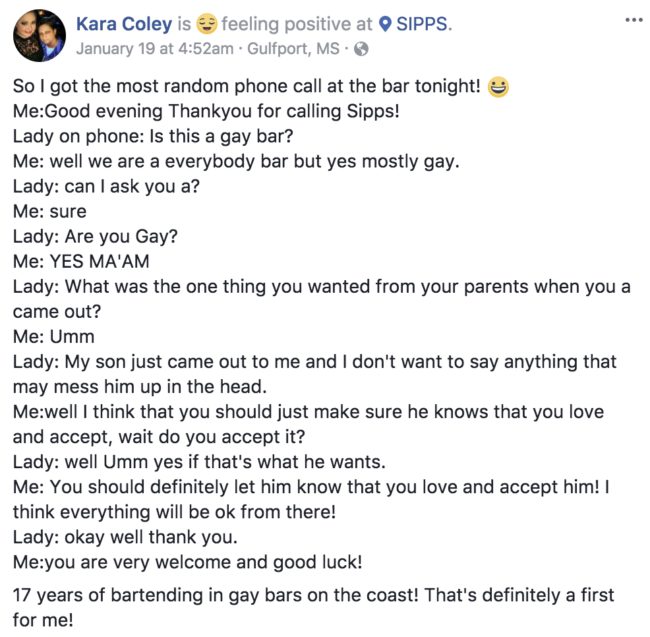
Task: Open Kara Coley's profile picture
Action: 40,34
